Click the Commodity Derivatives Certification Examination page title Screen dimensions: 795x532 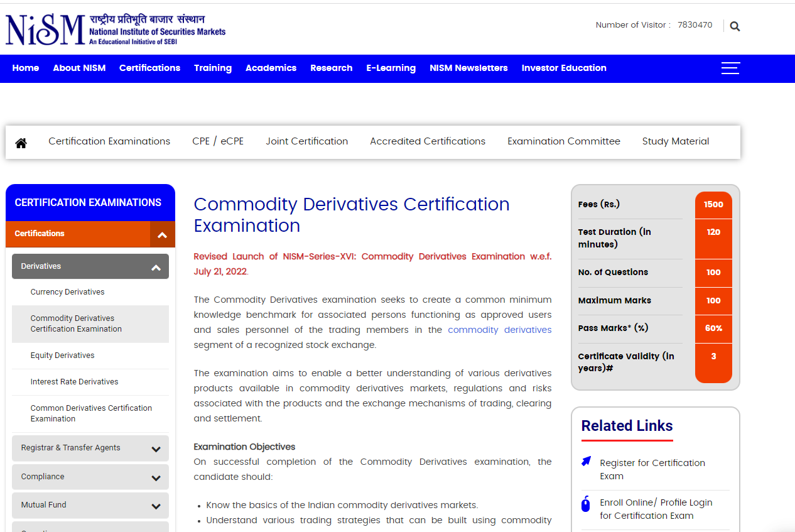[352, 215]
